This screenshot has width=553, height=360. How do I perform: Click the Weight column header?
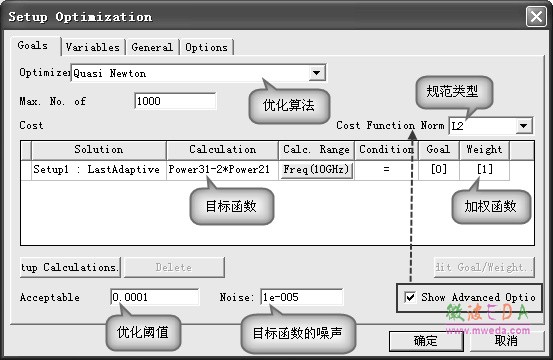point(484,150)
